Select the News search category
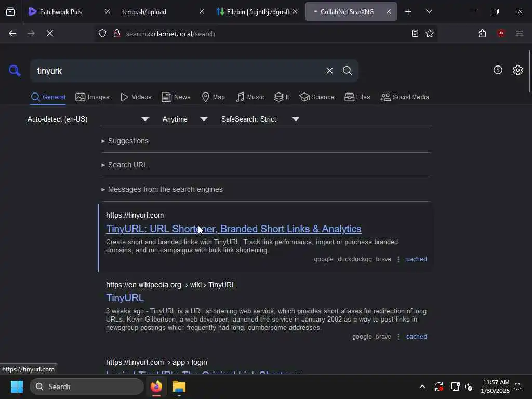 click(176, 97)
